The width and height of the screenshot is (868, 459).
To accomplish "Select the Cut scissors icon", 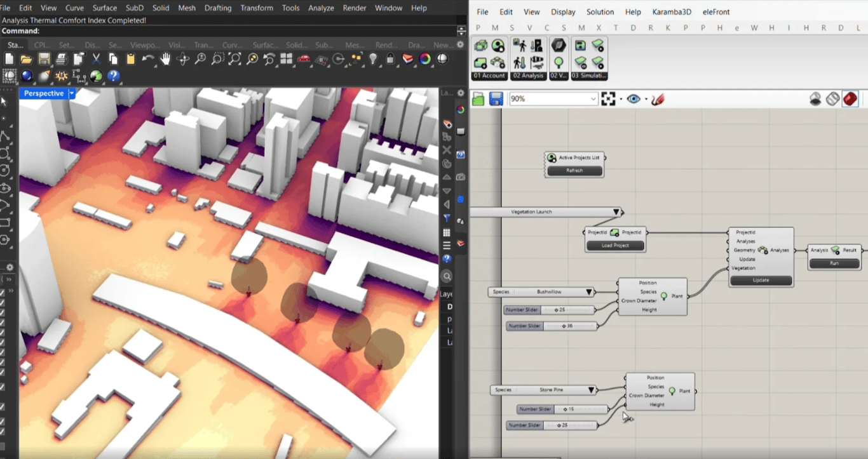I will point(96,59).
